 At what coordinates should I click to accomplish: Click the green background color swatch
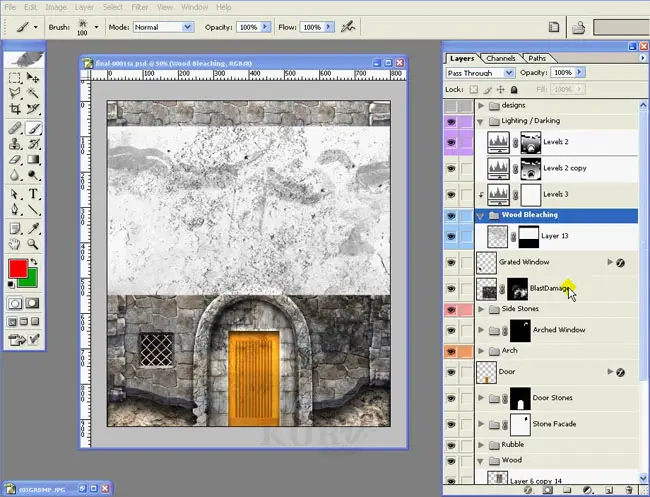(x=32, y=281)
